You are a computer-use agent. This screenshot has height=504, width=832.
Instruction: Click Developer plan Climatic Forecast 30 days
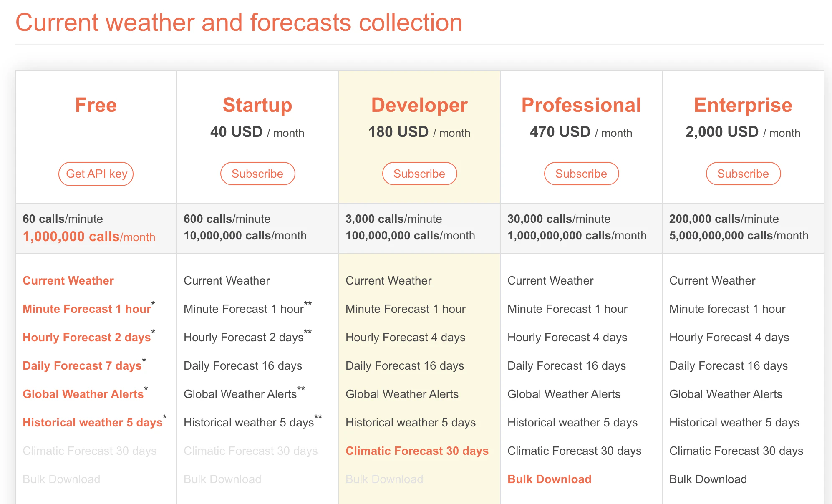[x=417, y=451]
